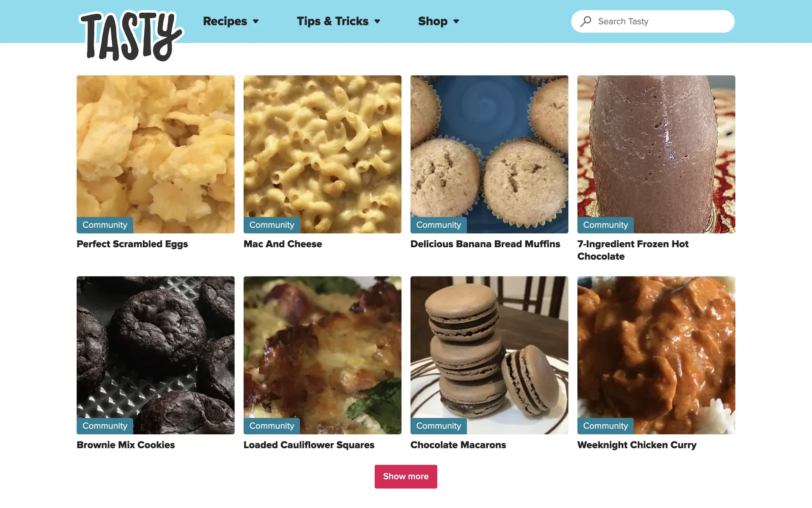Expand the Shop dropdown arrow
The height and width of the screenshot is (508, 812).
click(x=456, y=21)
